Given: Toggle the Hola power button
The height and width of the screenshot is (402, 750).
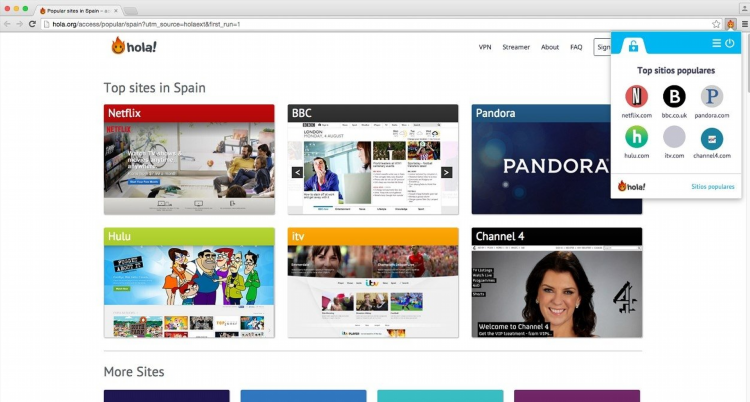Looking at the screenshot, I should 729,43.
